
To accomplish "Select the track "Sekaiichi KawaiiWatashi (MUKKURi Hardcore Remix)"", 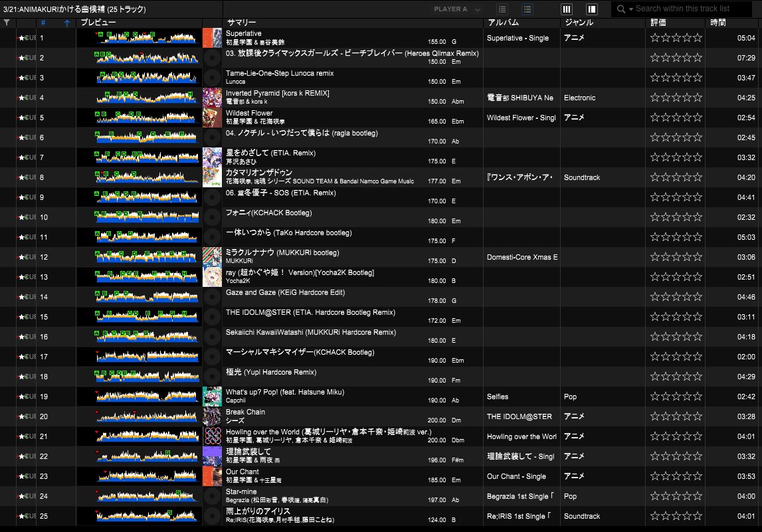I will click(311, 332).
